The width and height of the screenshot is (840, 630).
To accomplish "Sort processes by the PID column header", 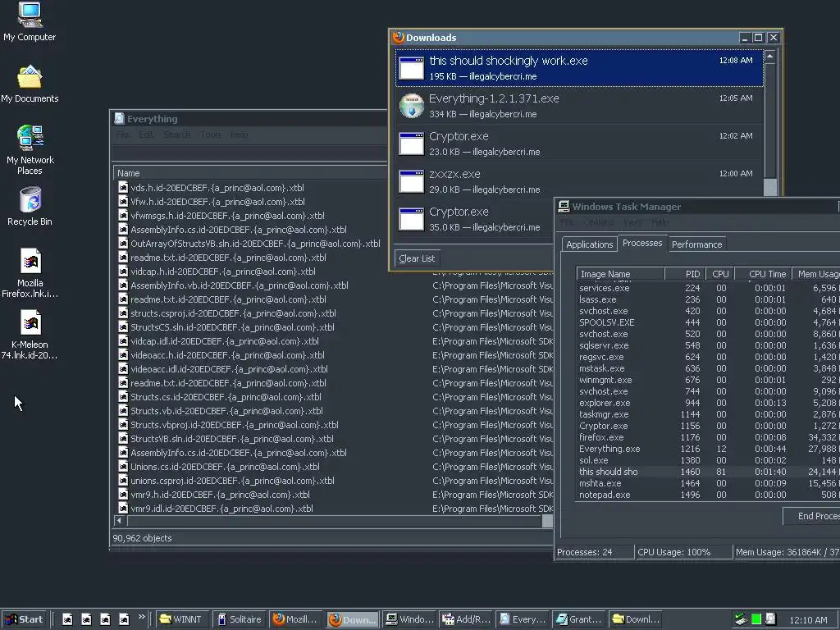I will coord(685,274).
